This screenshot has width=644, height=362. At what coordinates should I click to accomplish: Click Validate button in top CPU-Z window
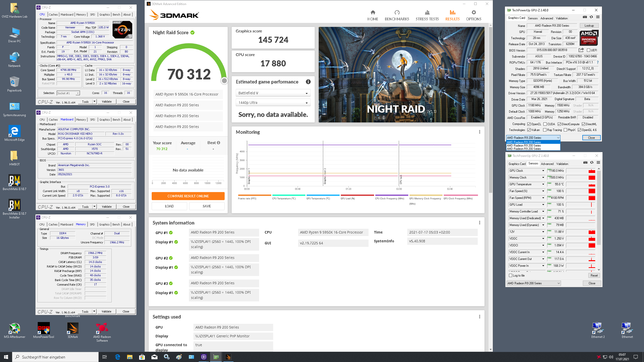click(x=107, y=102)
